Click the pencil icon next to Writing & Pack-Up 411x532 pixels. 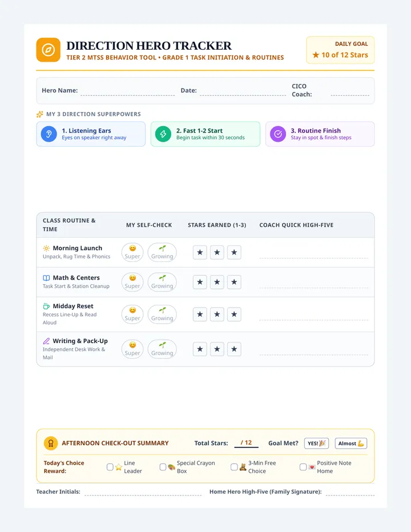pos(46,341)
